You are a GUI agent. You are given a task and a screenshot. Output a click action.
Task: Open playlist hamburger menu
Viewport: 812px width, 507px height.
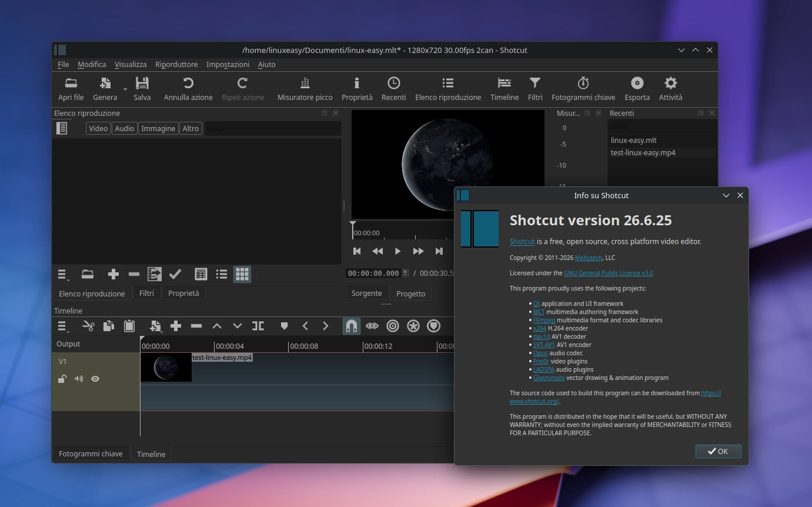tap(63, 275)
